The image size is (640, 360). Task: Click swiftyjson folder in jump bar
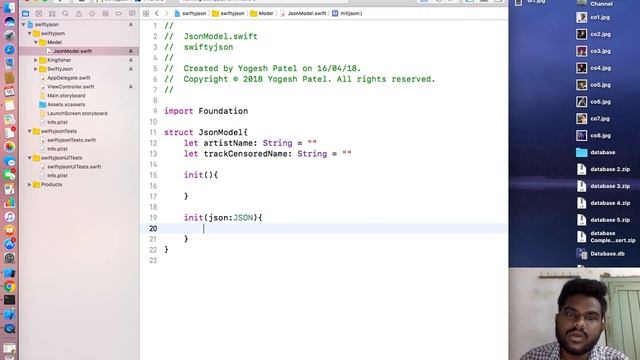point(228,13)
